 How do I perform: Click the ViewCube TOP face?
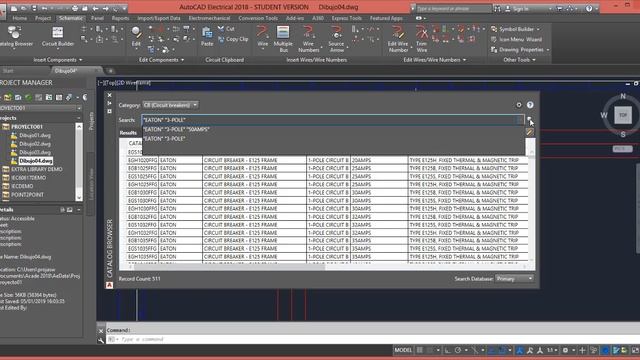[x=623, y=115]
